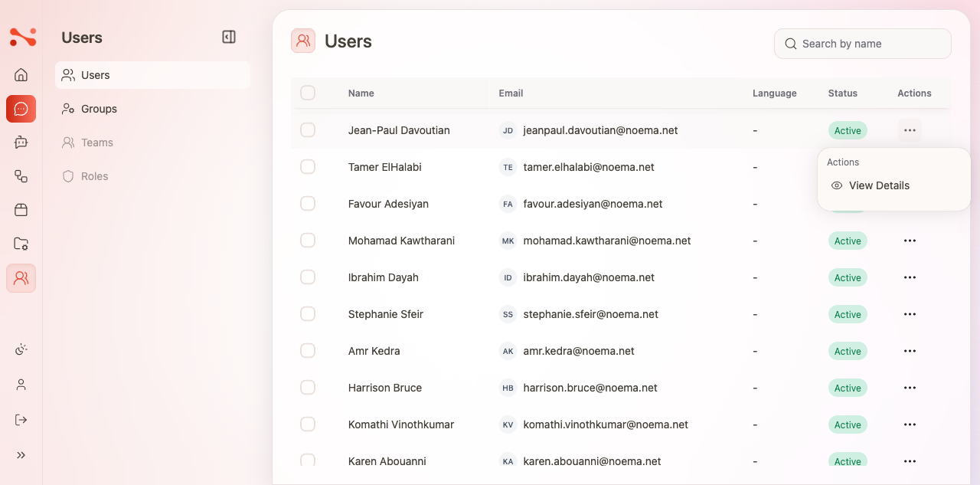The height and width of the screenshot is (485, 980).
Task: Open actions menu for Ibrahim Dayah
Action: [x=910, y=277]
